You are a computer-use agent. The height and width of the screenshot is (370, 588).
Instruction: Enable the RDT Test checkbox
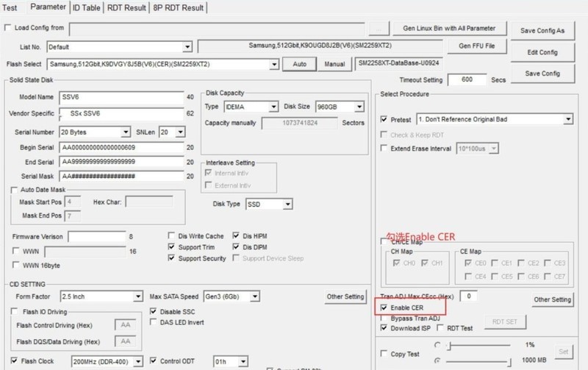[440, 328]
